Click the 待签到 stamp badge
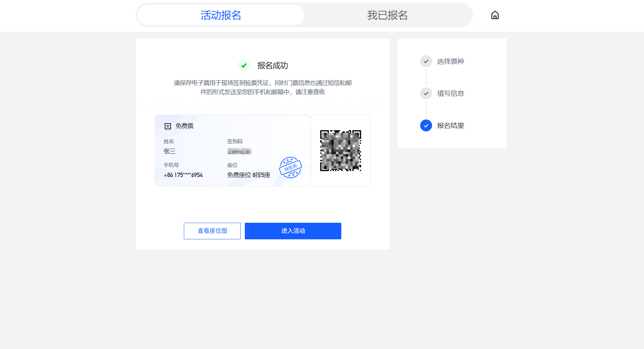The width and height of the screenshot is (644, 349). pos(290,168)
